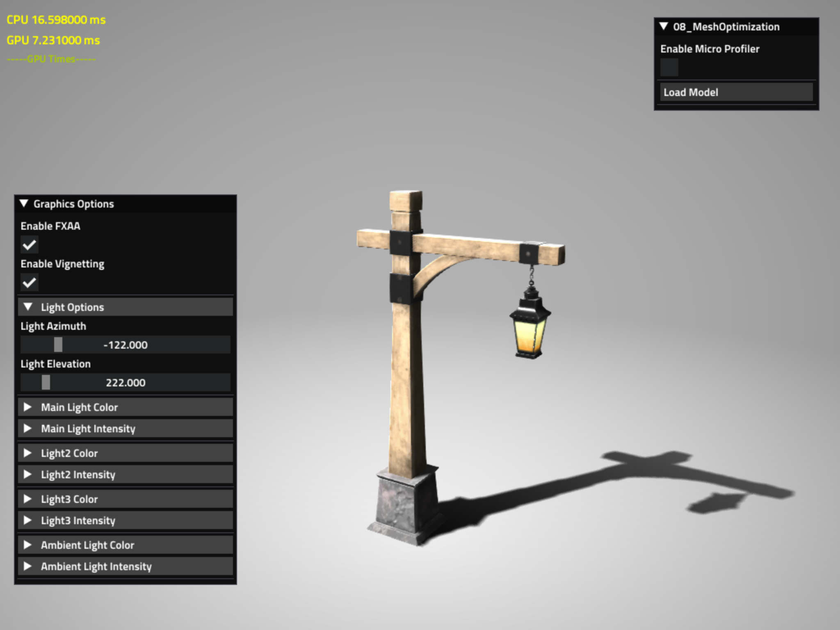840x630 pixels.
Task: Click the Light Azimuth slider handle
Action: pyautogui.click(x=58, y=345)
